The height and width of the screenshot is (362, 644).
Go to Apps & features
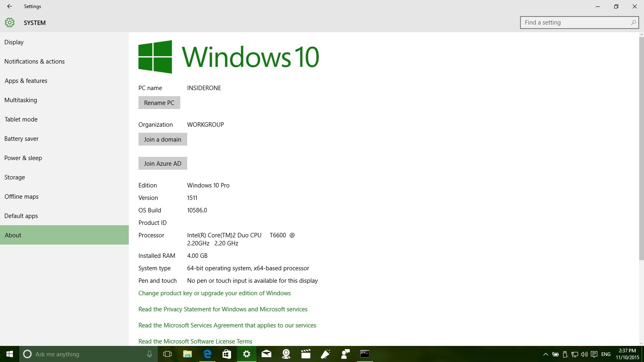click(x=64, y=81)
